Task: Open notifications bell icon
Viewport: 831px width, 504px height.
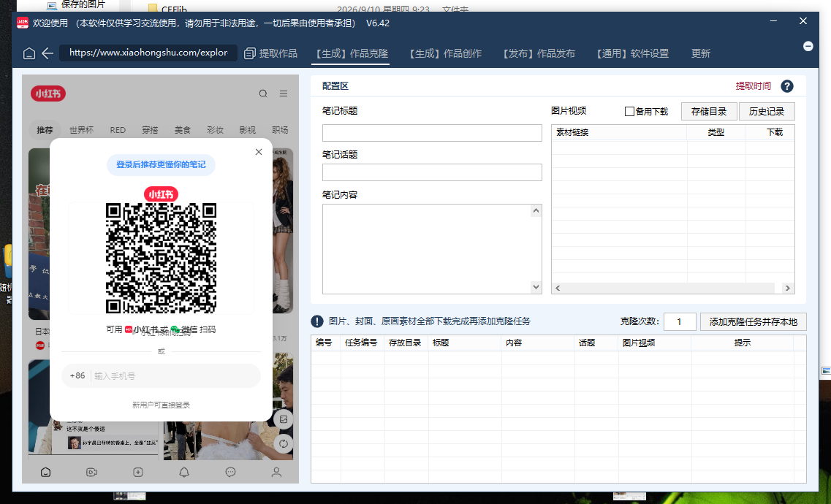Action: pos(184,473)
